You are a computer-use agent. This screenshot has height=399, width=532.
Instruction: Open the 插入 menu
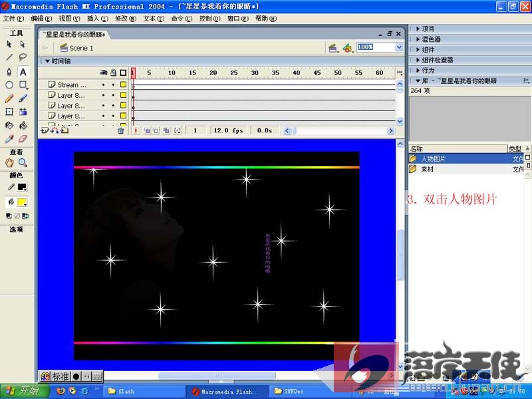[x=97, y=19]
